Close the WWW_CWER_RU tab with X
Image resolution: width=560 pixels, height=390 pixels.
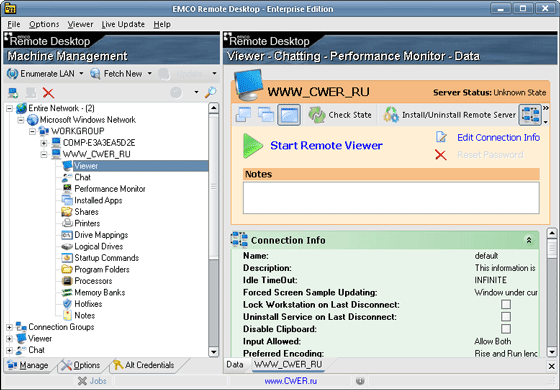coord(551,366)
